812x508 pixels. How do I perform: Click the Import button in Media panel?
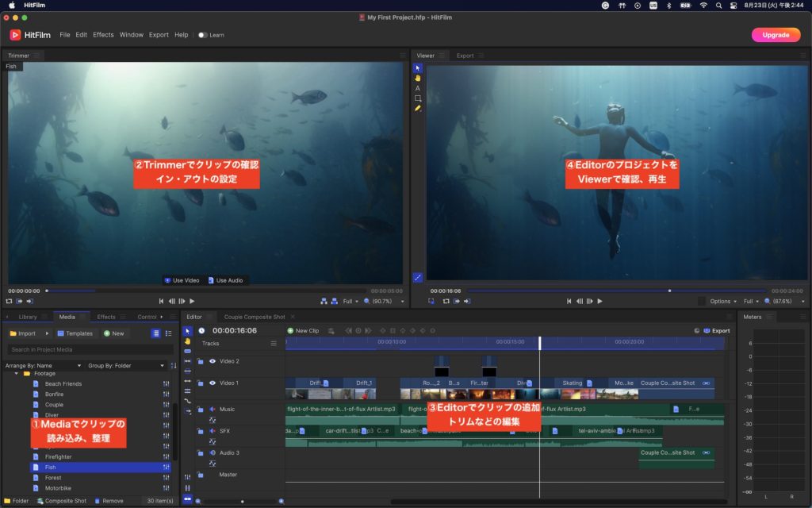(23, 333)
